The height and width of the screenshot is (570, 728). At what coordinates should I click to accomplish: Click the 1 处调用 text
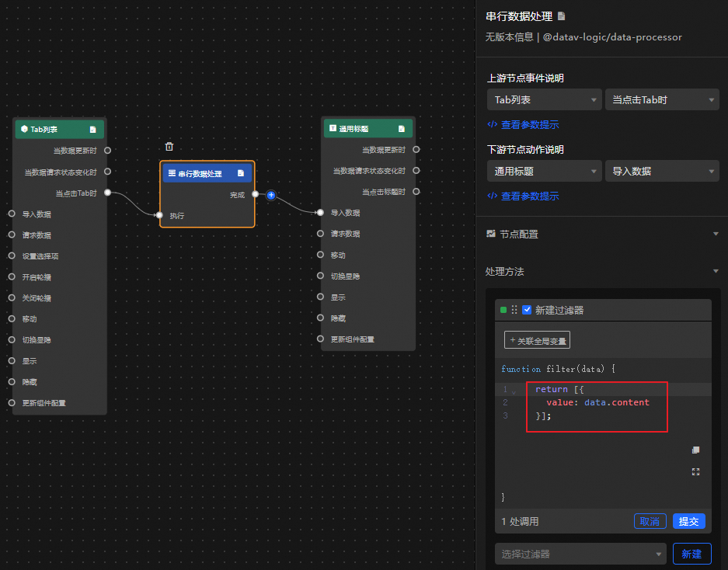point(520,521)
